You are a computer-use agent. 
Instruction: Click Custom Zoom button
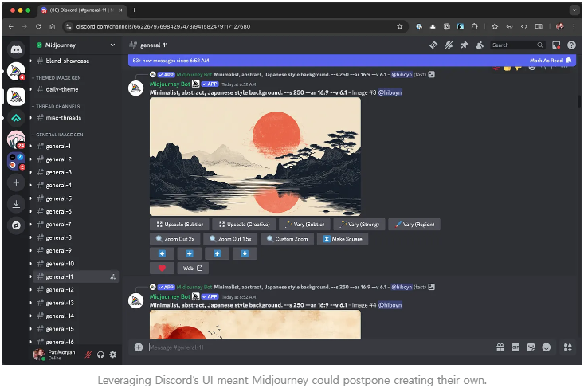[288, 239]
